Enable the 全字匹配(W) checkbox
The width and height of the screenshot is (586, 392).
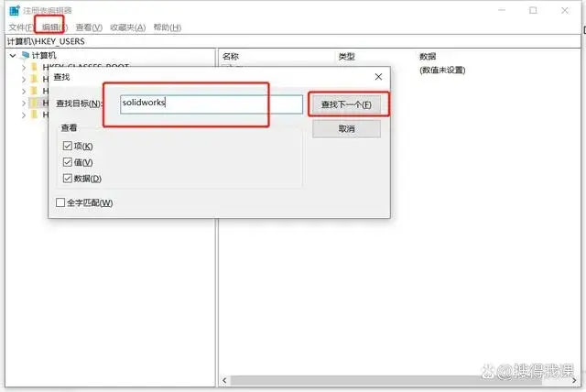[60, 202]
